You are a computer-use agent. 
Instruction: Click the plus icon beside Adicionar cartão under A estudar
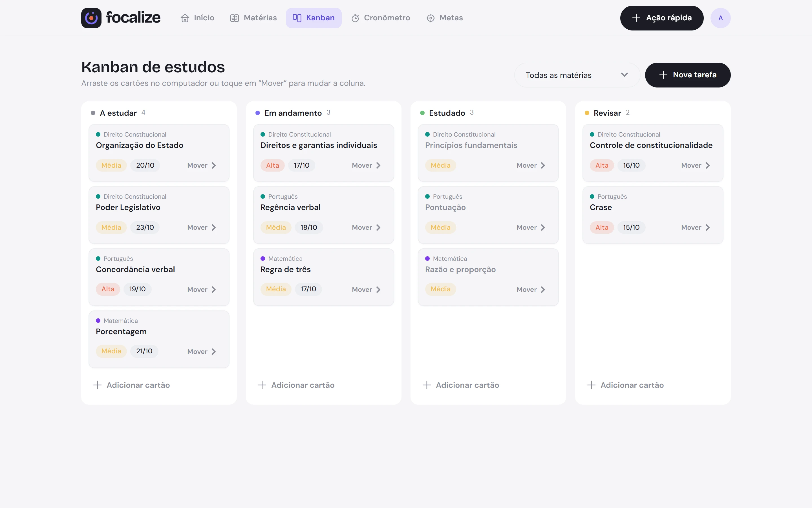click(x=97, y=385)
